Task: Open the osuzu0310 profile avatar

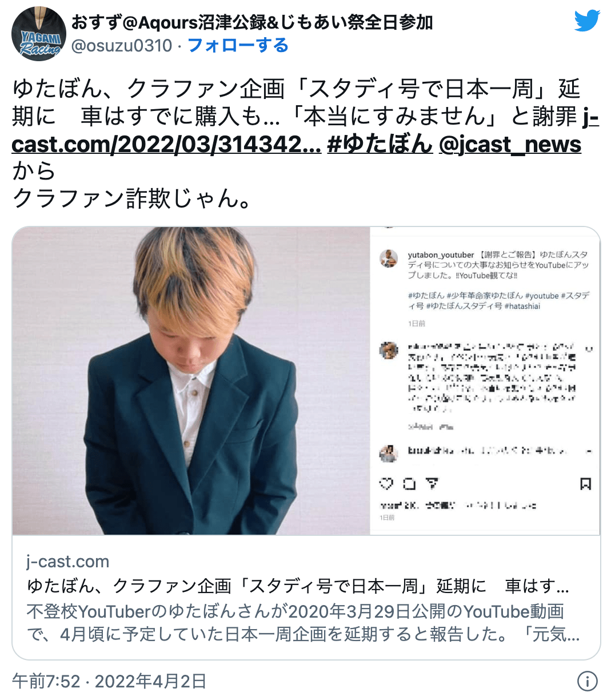Action: click(39, 34)
